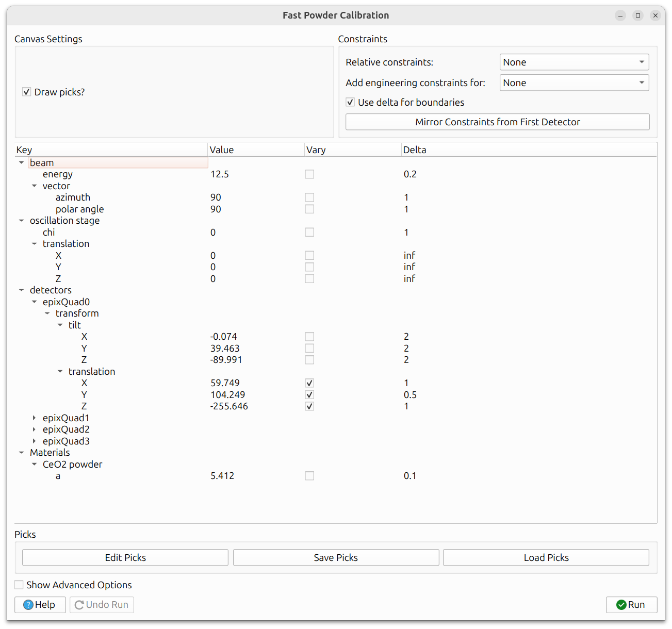Uncheck Vary for epixQuad0 translation X 59.749
This screenshot has width=672, height=629.
click(309, 383)
